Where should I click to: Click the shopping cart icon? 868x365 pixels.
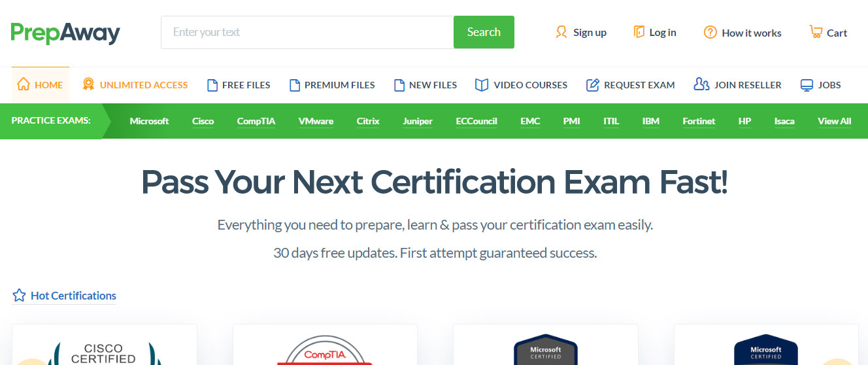coord(815,31)
